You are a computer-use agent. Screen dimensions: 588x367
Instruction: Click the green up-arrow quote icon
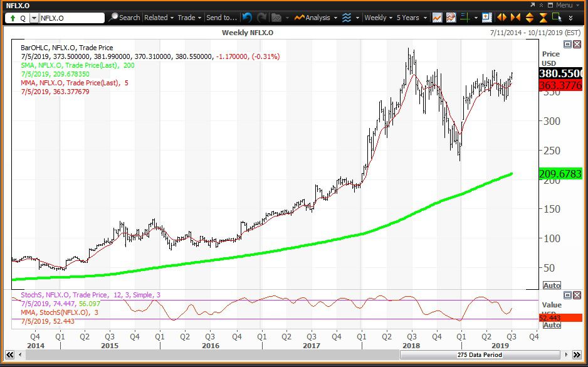pos(13,18)
